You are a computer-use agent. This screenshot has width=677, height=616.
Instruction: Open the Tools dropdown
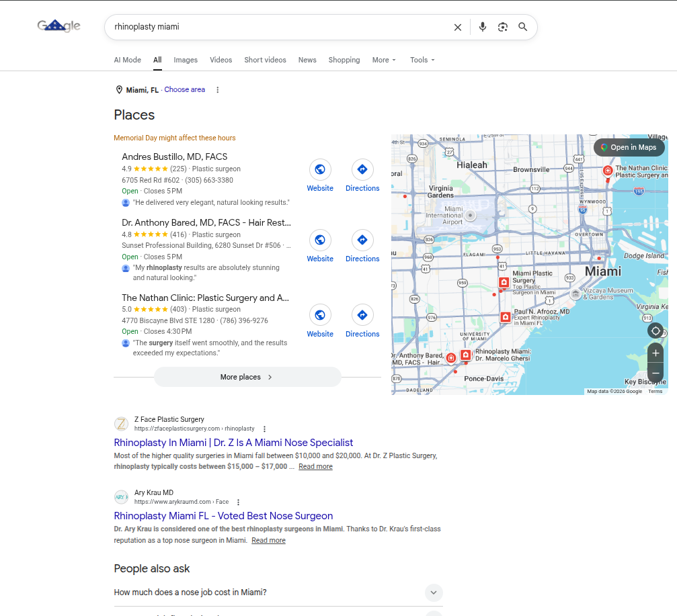click(422, 60)
